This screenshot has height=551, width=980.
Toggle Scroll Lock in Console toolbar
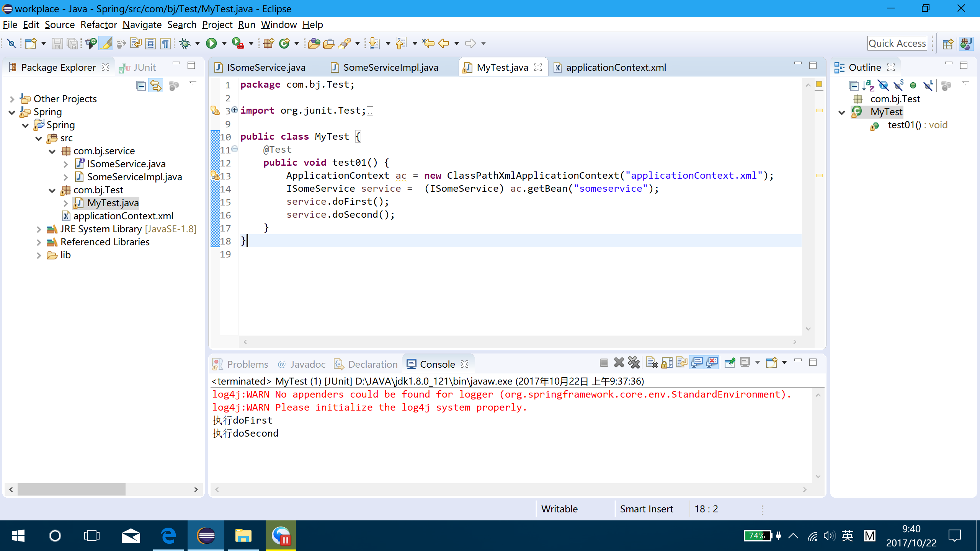(667, 362)
